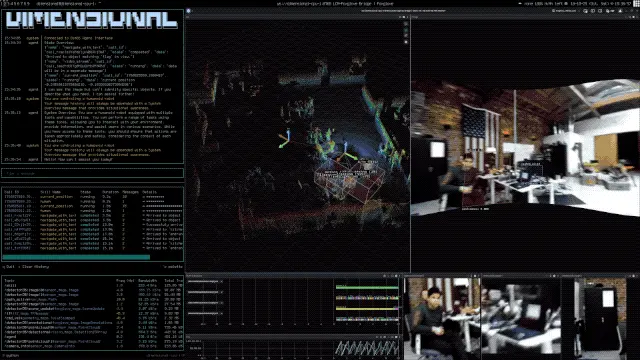Open settings of the door camera image panel

tap(633, 276)
